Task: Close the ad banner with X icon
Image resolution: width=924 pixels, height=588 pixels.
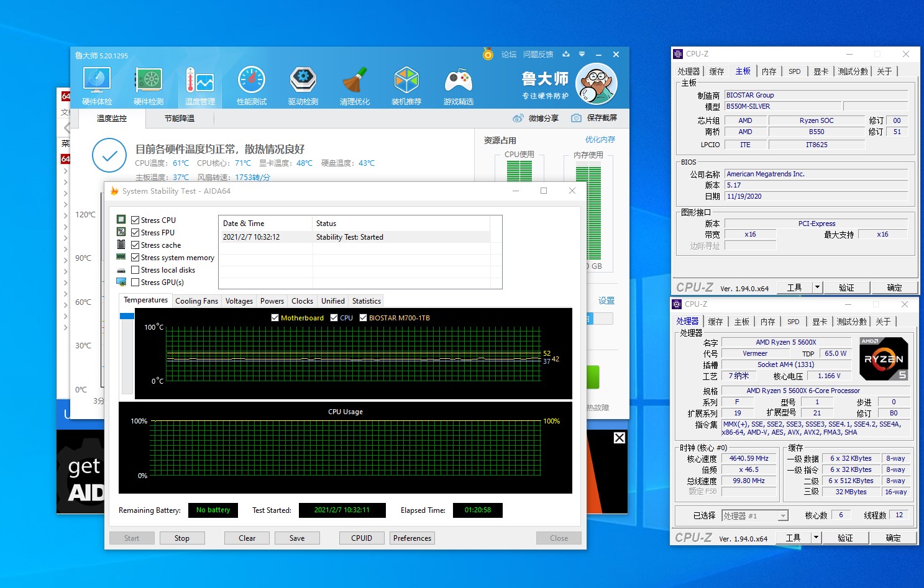Action: 620,438
